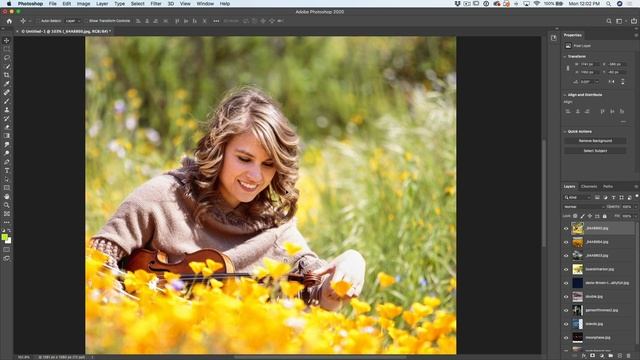Open the Select menu
This screenshot has height=360, width=640.
click(x=138, y=4)
